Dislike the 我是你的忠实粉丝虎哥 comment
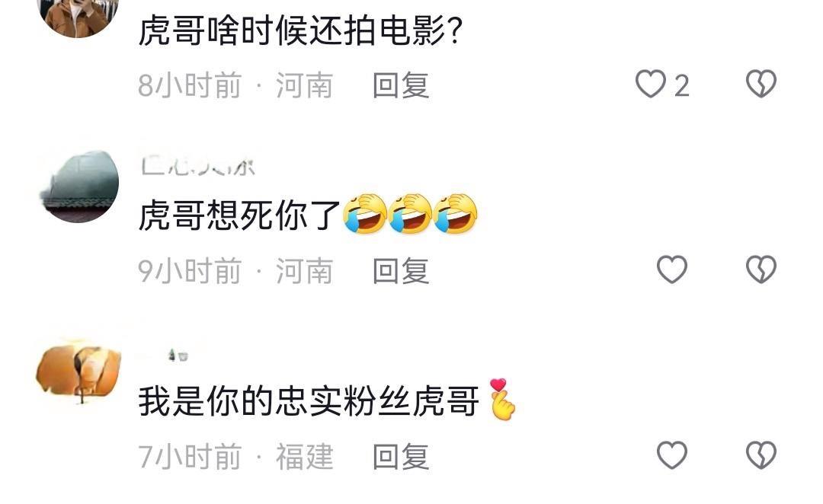823x504 pixels. pos(761,455)
